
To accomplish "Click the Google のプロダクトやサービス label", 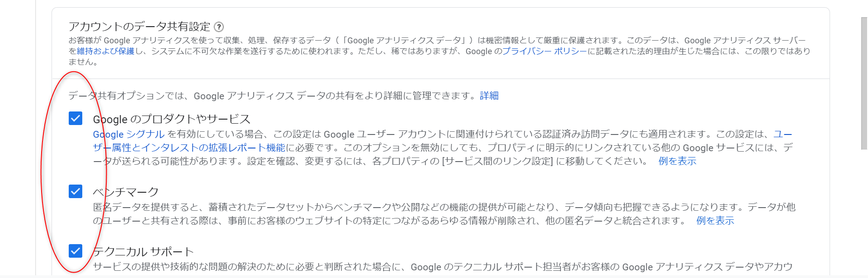I will click(171, 119).
